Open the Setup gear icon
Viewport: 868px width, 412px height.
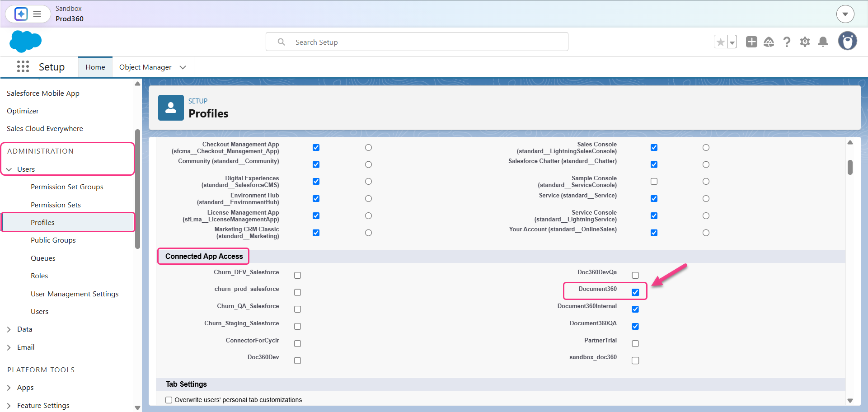click(x=805, y=42)
